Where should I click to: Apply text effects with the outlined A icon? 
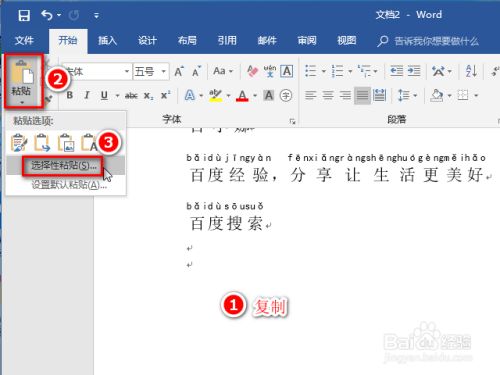tap(190, 96)
